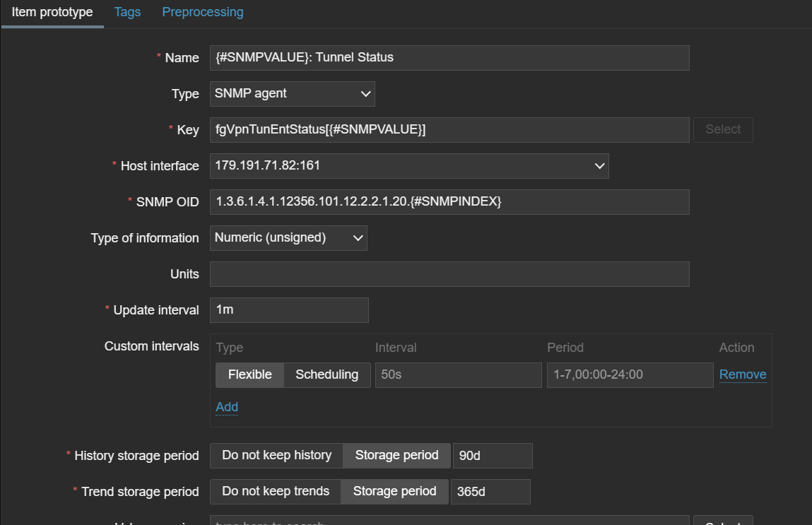Remove the custom interval row
This screenshot has width=812, height=525.
point(743,374)
